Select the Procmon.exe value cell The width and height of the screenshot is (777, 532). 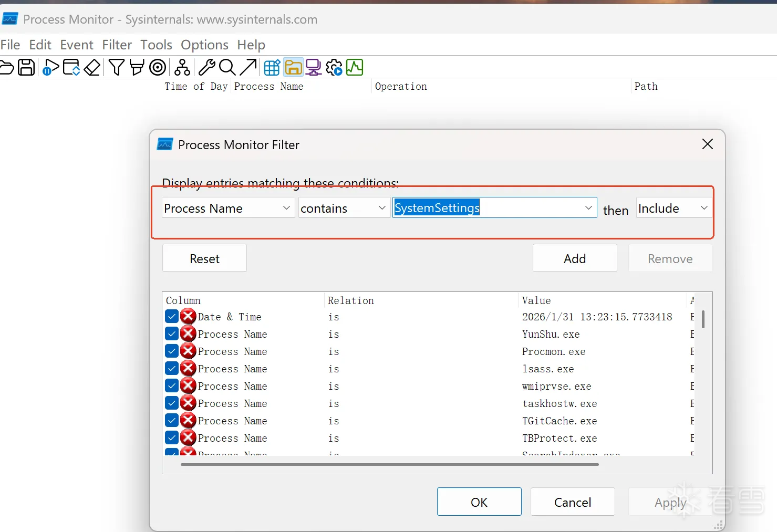[x=554, y=351]
